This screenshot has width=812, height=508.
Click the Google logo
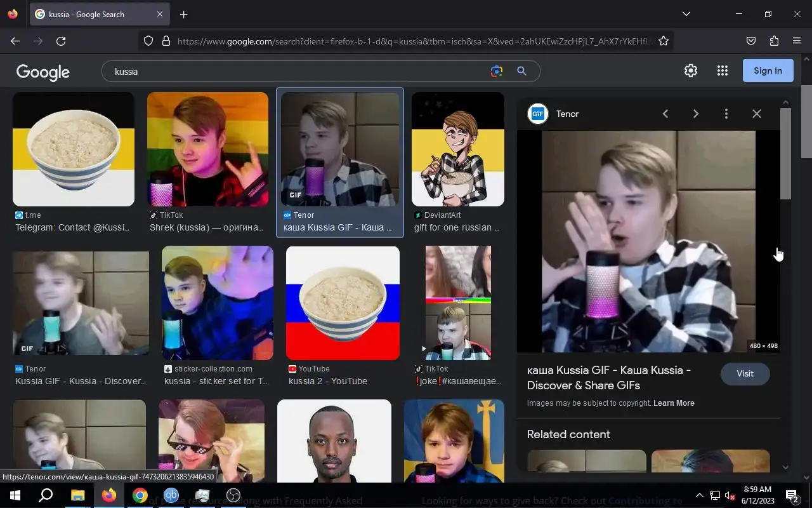click(43, 72)
